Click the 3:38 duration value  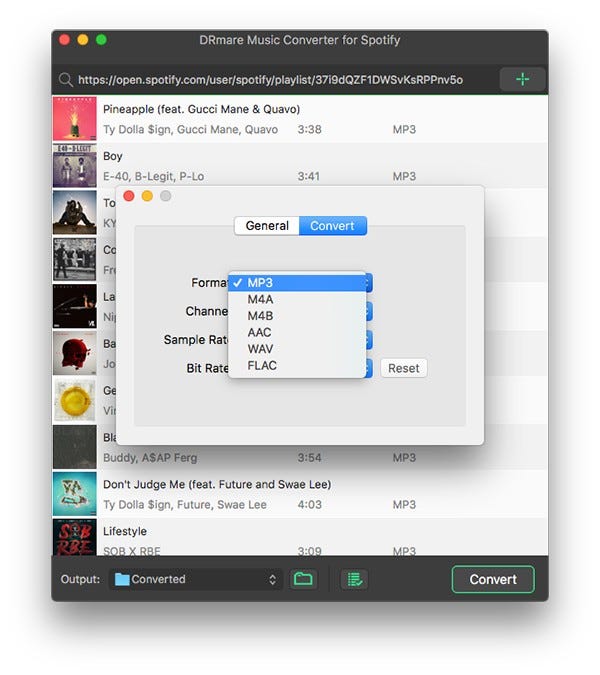pos(309,130)
